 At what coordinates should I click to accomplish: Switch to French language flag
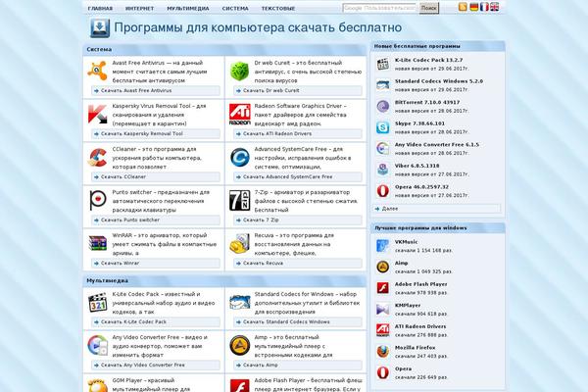[x=484, y=7]
